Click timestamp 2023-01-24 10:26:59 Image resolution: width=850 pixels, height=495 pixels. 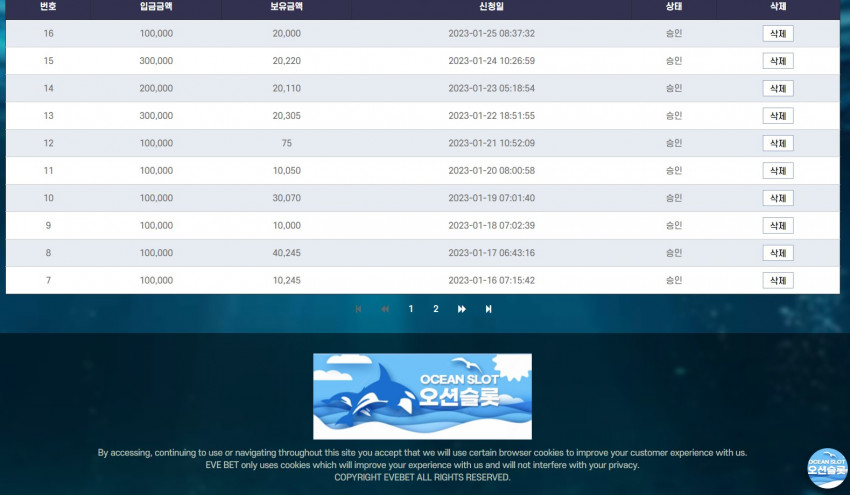pos(491,61)
